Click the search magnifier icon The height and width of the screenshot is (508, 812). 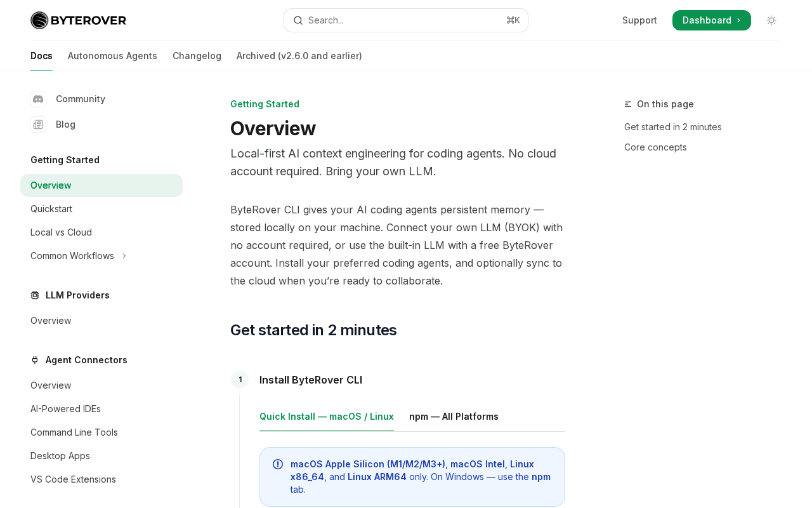[x=298, y=20]
